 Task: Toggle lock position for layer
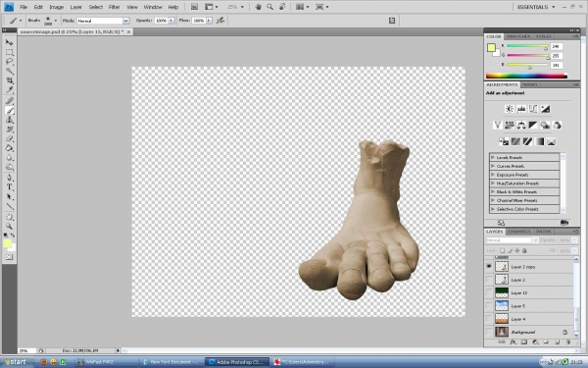point(517,250)
